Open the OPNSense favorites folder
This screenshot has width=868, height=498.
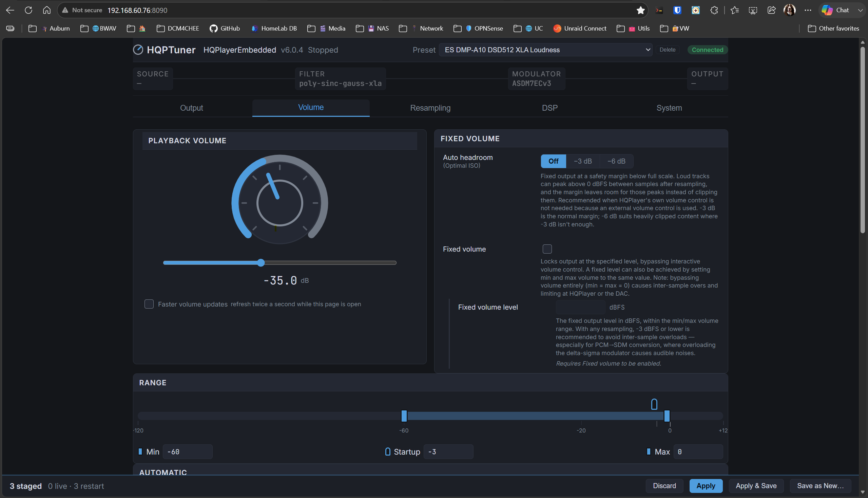pyautogui.click(x=478, y=29)
